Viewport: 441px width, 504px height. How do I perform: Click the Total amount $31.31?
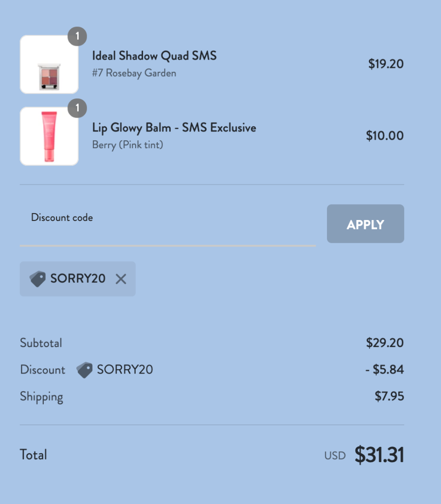point(379,455)
